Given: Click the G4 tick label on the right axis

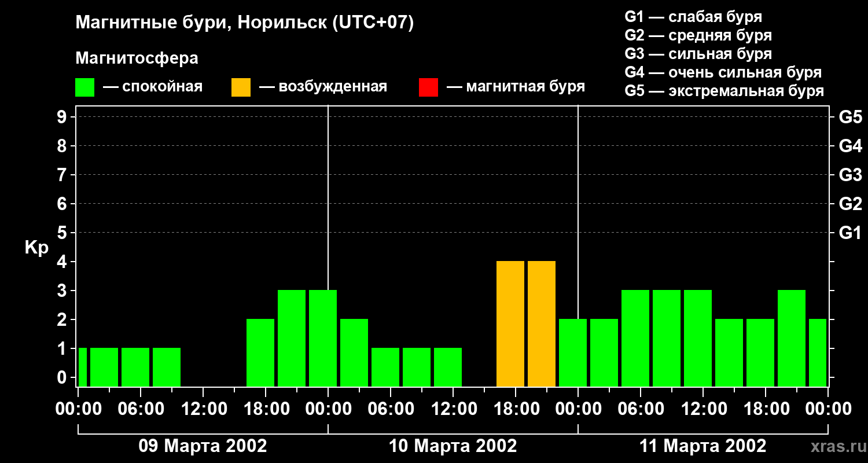Looking at the screenshot, I should [x=851, y=146].
